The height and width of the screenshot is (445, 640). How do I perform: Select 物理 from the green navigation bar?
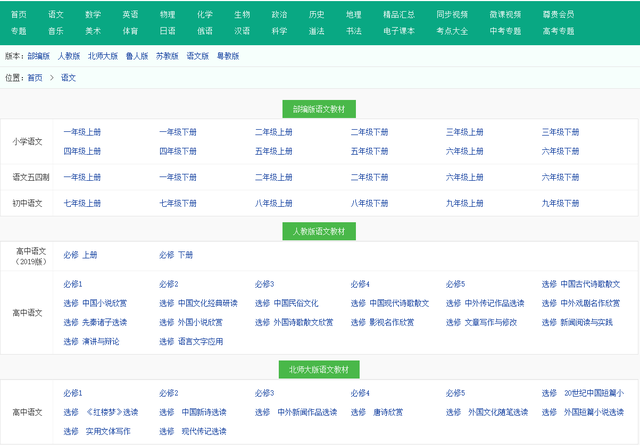(x=167, y=15)
